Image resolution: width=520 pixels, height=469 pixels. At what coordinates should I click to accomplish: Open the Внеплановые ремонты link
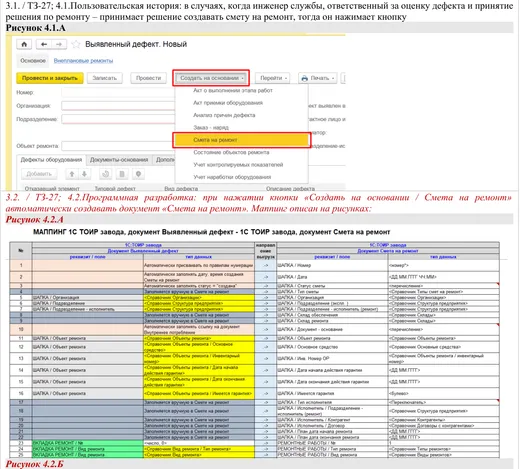83,61
